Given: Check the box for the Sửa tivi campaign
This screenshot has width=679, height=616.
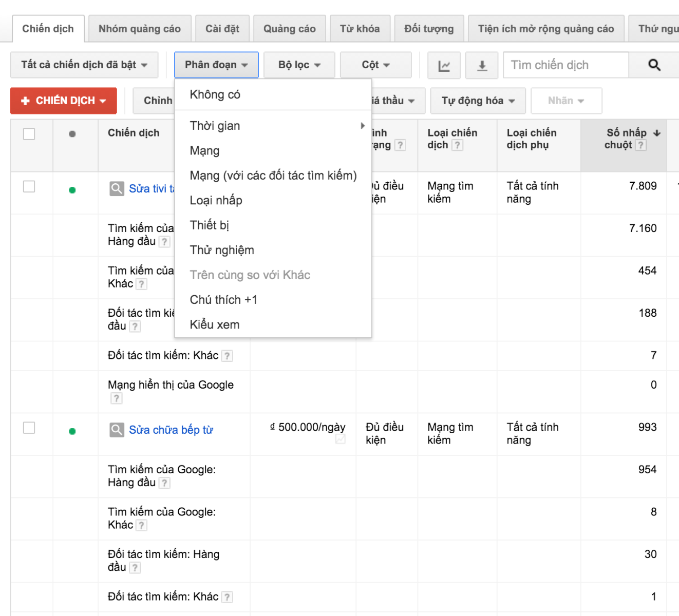Looking at the screenshot, I should [x=29, y=188].
